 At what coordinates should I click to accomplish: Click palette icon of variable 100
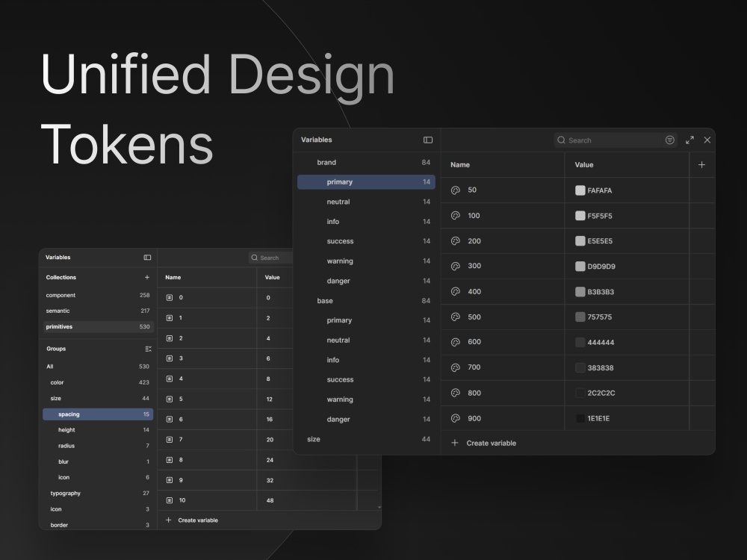pyautogui.click(x=456, y=215)
